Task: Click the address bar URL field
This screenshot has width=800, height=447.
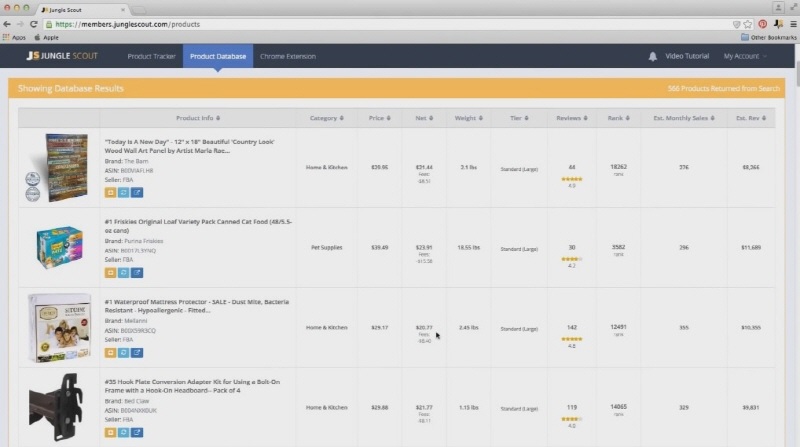Action: tap(388, 24)
